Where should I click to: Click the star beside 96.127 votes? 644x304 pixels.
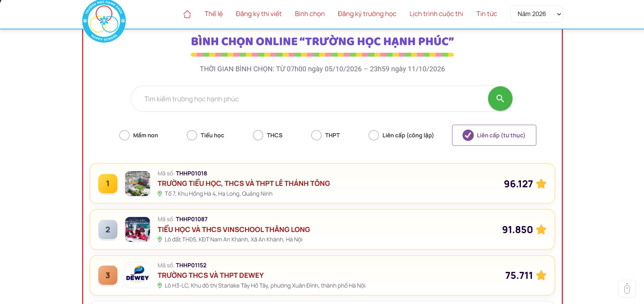tap(541, 184)
